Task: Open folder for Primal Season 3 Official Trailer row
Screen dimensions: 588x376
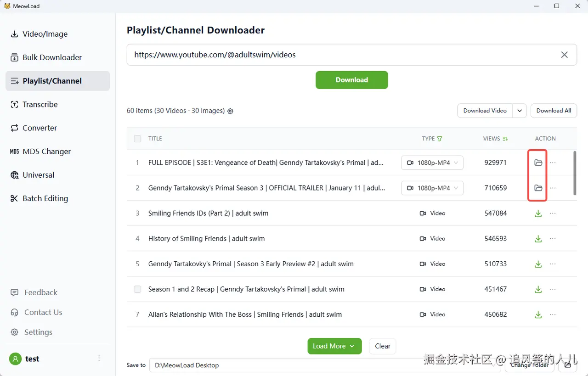Action: [538, 188]
